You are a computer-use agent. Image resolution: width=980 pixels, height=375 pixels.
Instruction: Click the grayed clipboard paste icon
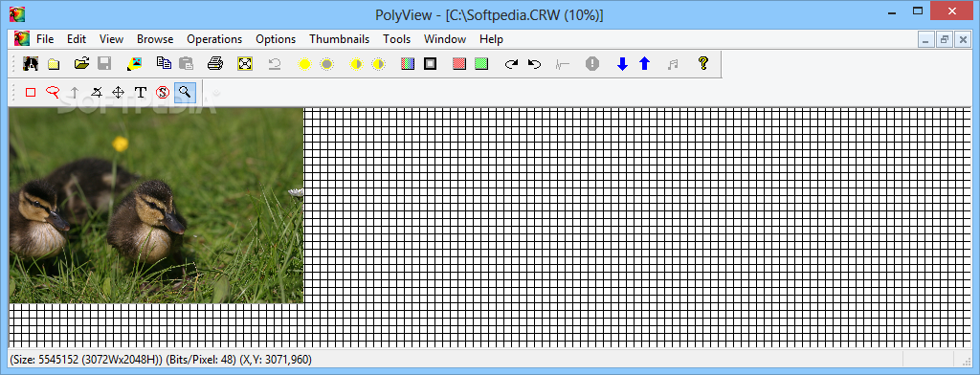pyautogui.click(x=187, y=63)
